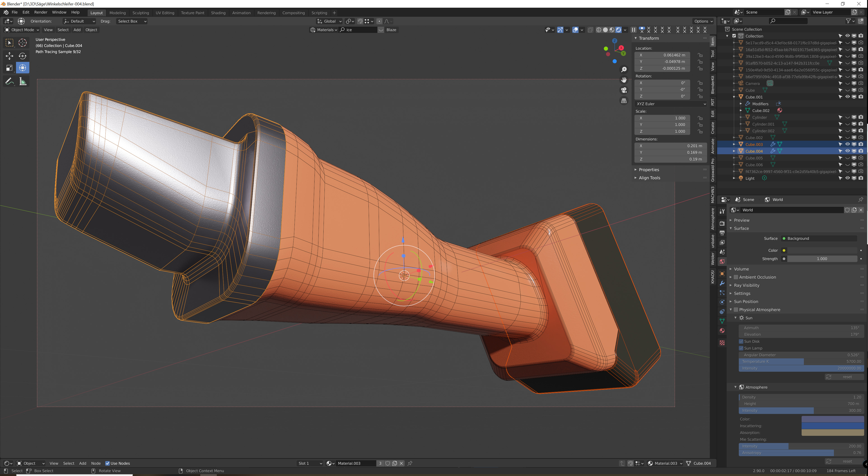Open Material properties tab icon
Viewport: 868px width, 476px height.
[722, 331]
